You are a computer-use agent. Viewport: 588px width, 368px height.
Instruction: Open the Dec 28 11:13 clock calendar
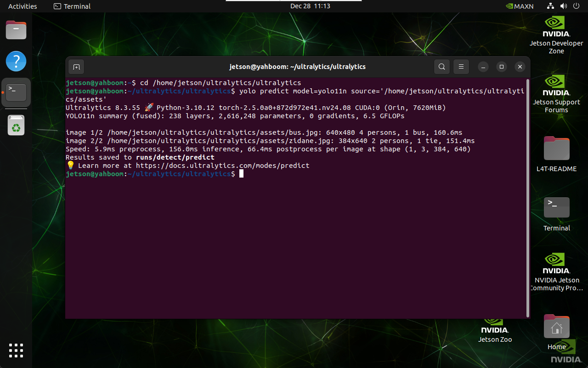310,6
